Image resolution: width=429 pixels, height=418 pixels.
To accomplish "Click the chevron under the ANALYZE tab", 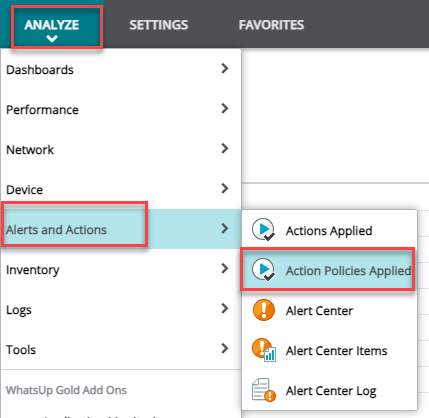I will tap(52, 39).
